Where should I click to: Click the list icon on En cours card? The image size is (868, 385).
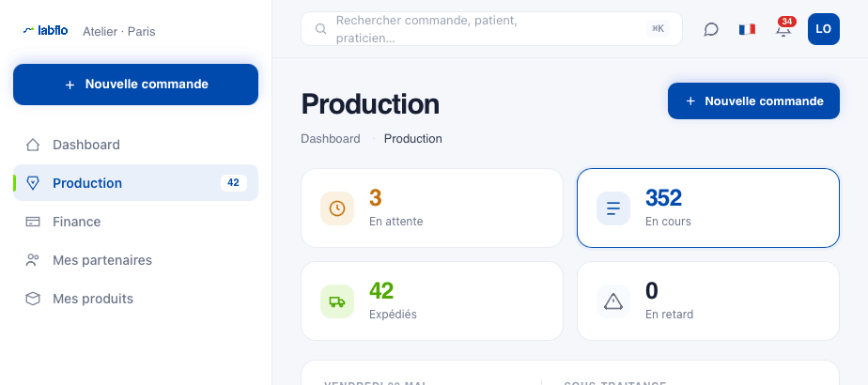point(613,208)
